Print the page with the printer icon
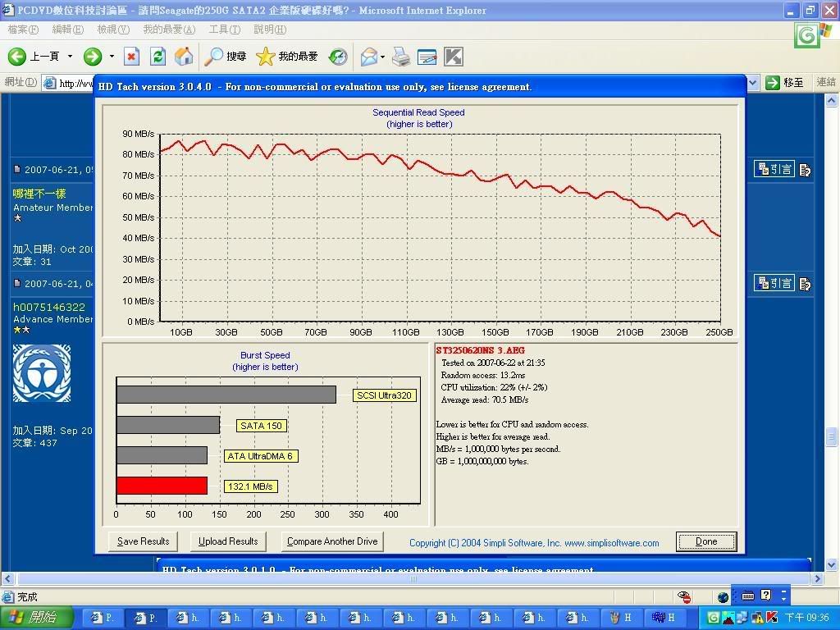Image resolution: width=840 pixels, height=630 pixels. point(400,57)
